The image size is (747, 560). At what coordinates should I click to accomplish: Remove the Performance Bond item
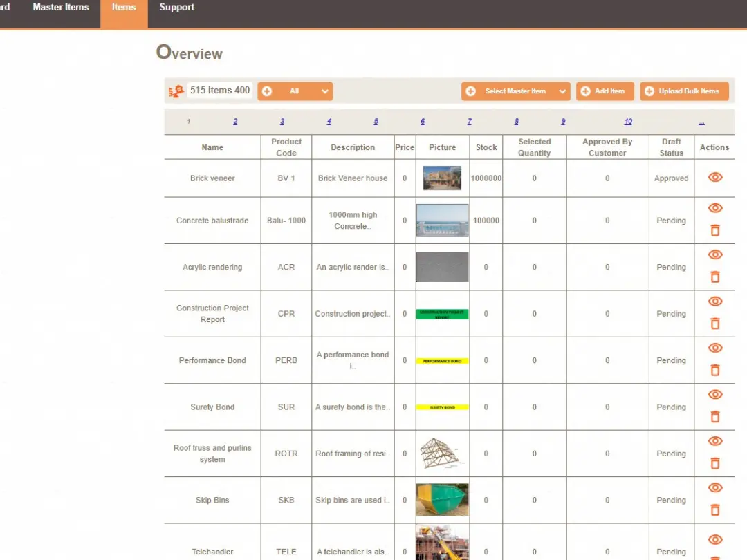click(x=715, y=370)
